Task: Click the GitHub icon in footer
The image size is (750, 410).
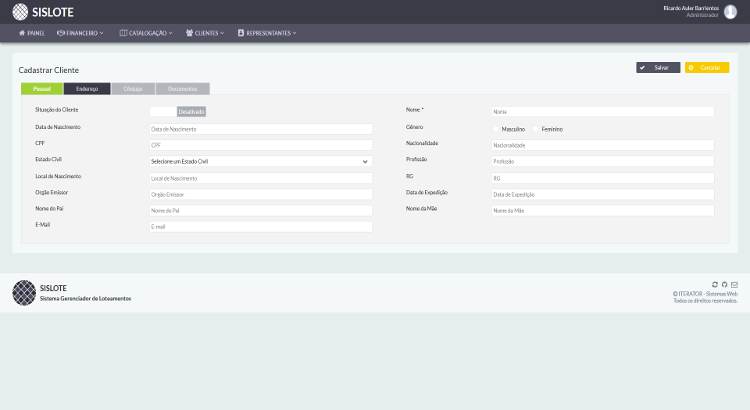Action: coord(724,284)
